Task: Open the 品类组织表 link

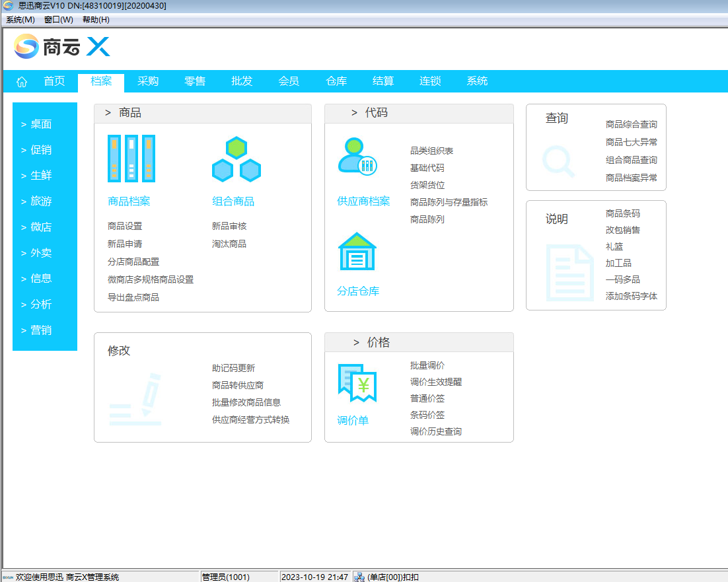Action: pos(432,151)
